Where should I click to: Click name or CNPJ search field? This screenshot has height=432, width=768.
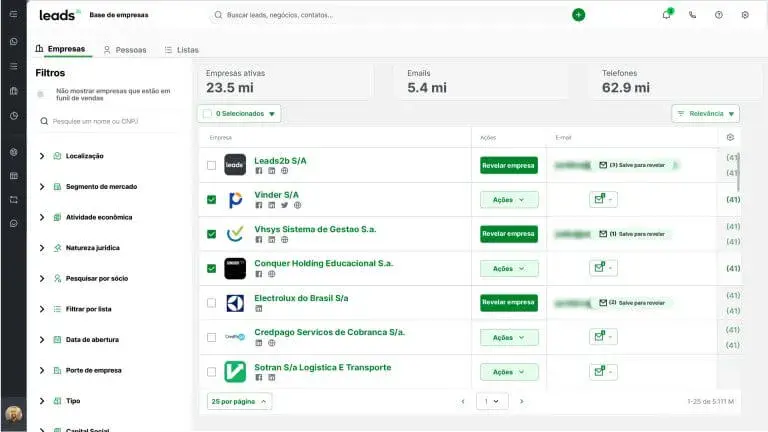tap(109, 121)
